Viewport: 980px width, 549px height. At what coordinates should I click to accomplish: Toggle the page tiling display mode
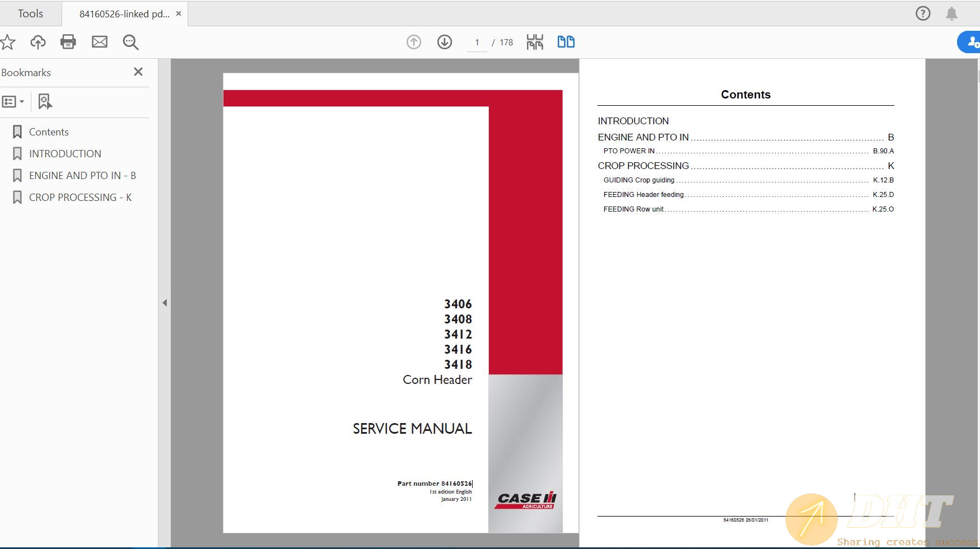pyautogui.click(x=534, y=41)
